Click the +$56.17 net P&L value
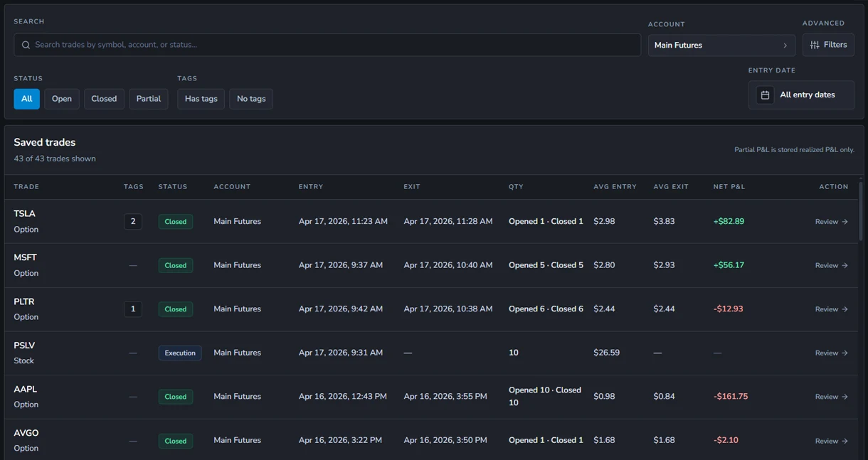This screenshot has height=460, width=868. (729, 265)
